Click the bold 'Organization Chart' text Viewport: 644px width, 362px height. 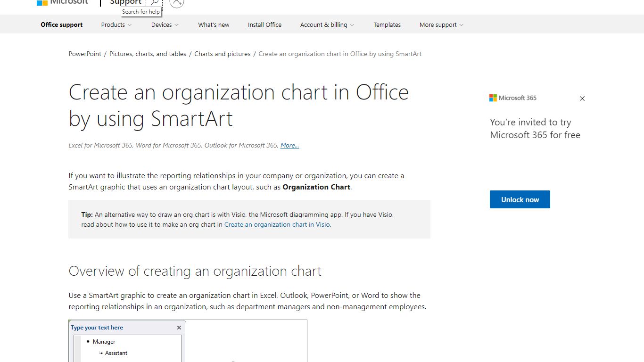pyautogui.click(x=316, y=187)
